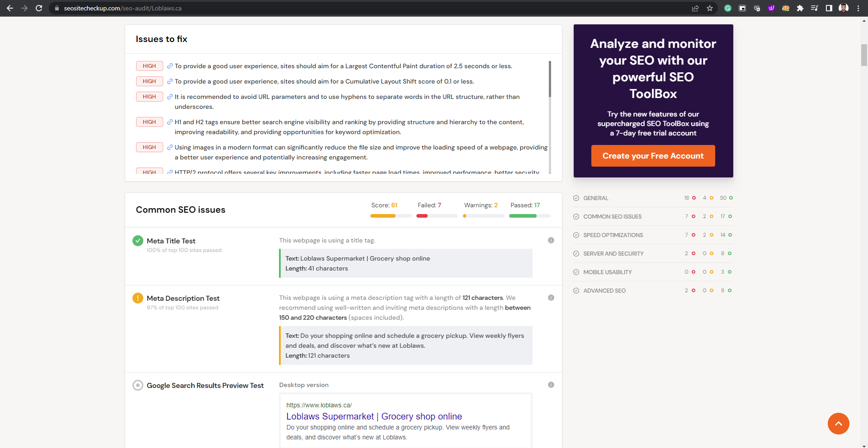Open link icon for H1 and H2 tags issue

pos(170,122)
